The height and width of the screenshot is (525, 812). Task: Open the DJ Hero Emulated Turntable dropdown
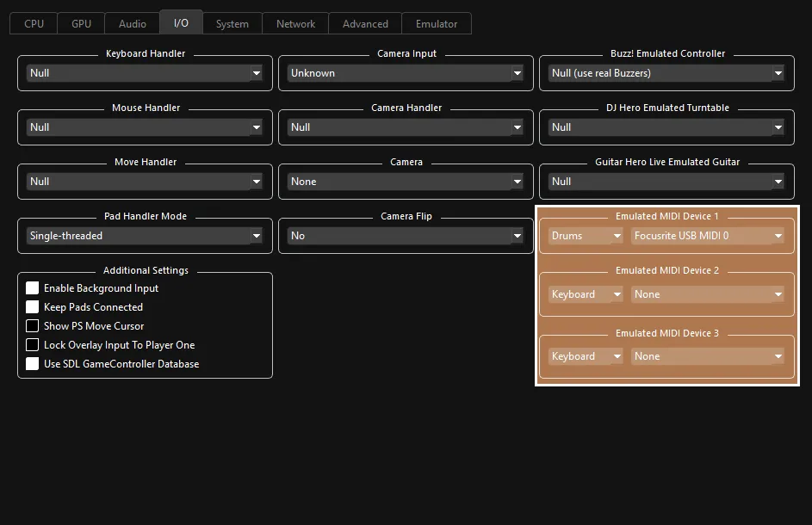coord(666,127)
